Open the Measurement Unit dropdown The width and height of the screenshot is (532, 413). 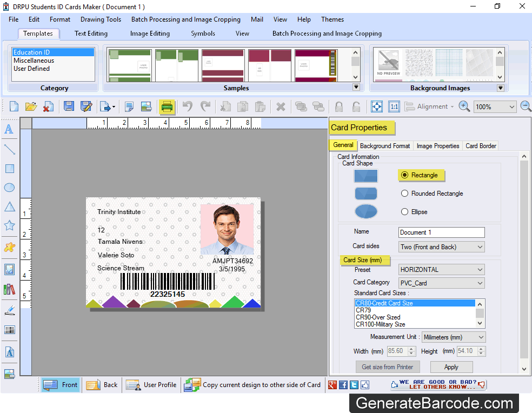454,337
